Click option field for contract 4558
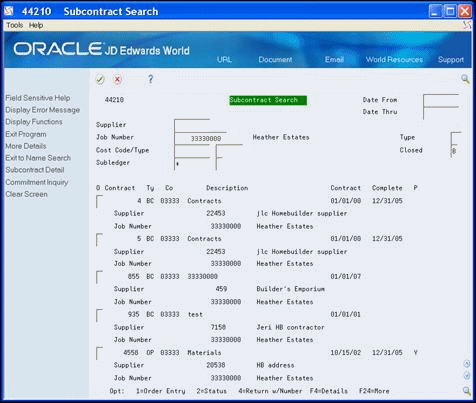476x403 pixels. tap(99, 353)
